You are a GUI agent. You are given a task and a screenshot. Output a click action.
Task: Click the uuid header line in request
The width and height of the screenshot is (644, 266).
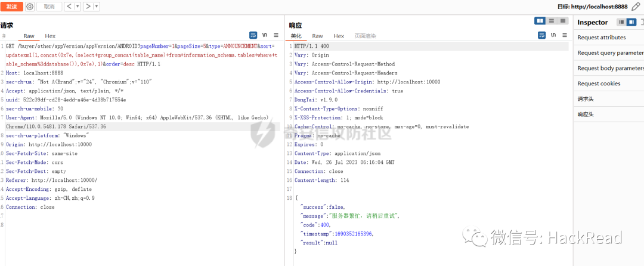pos(66,100)
